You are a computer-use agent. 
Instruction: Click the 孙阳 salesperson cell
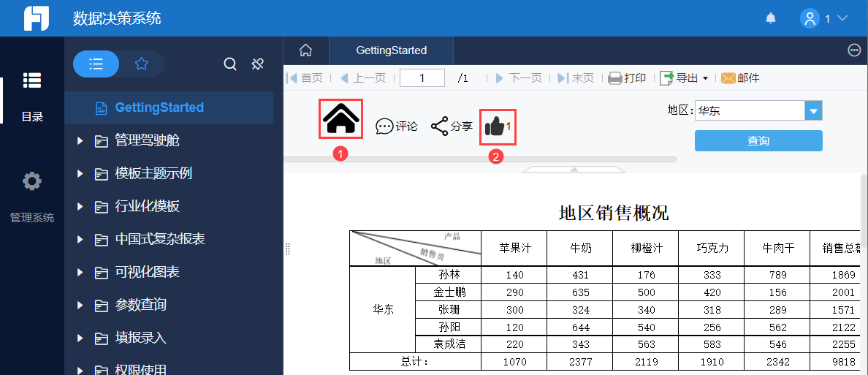point(449,327)
